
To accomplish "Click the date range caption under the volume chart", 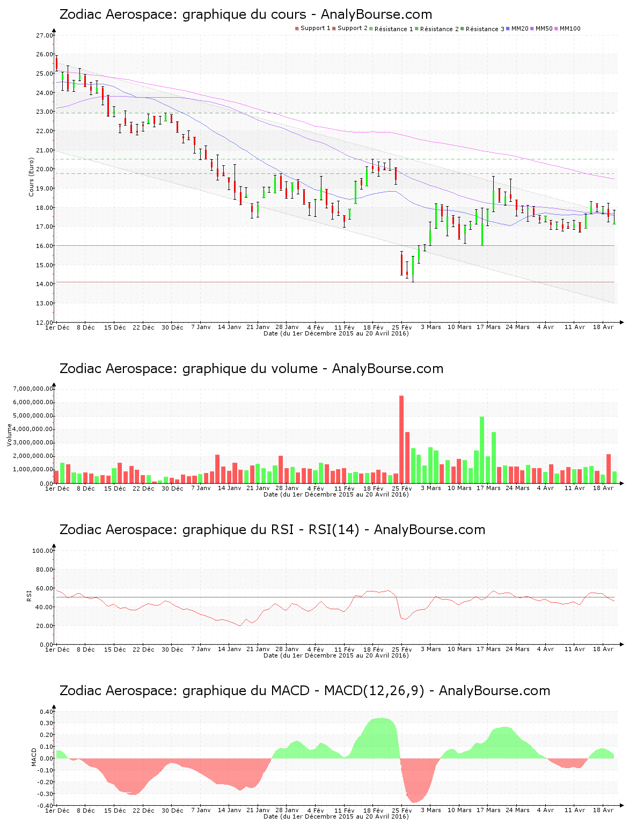I will click(336, 494).
